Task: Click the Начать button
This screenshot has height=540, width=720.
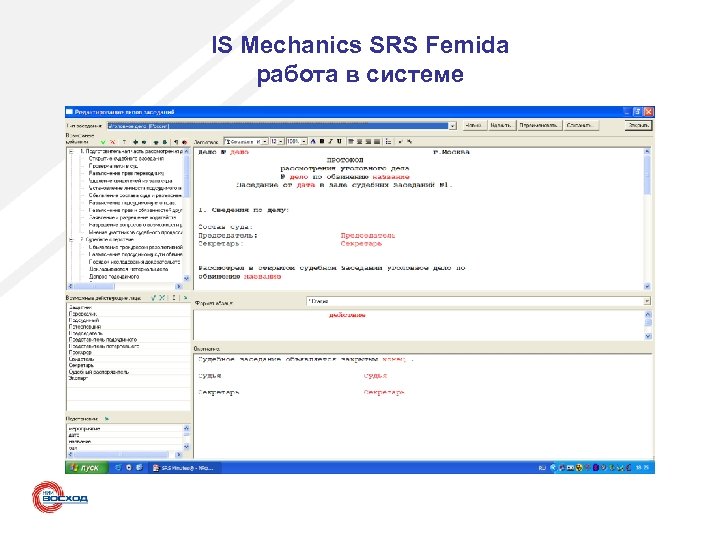Action: click(501, 125)
